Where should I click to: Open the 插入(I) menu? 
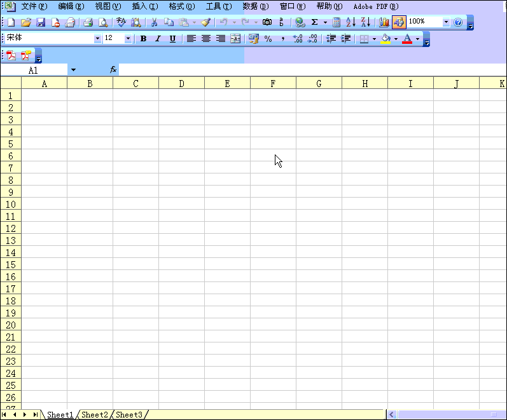pos(145,6)
